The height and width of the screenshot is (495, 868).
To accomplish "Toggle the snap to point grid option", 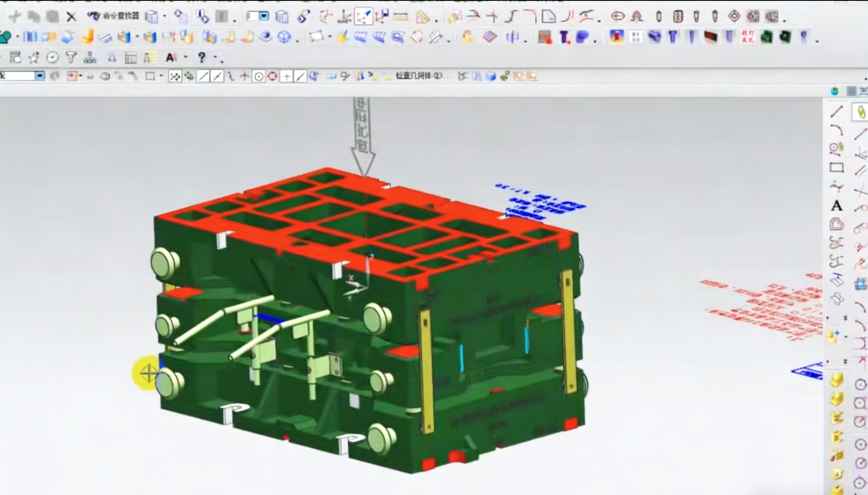I will 175,76.
